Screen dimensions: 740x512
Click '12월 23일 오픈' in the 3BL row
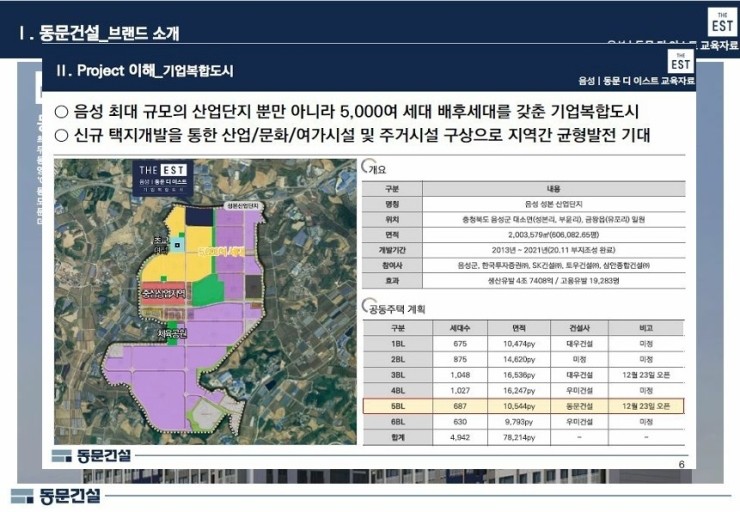tap(646, 375)
